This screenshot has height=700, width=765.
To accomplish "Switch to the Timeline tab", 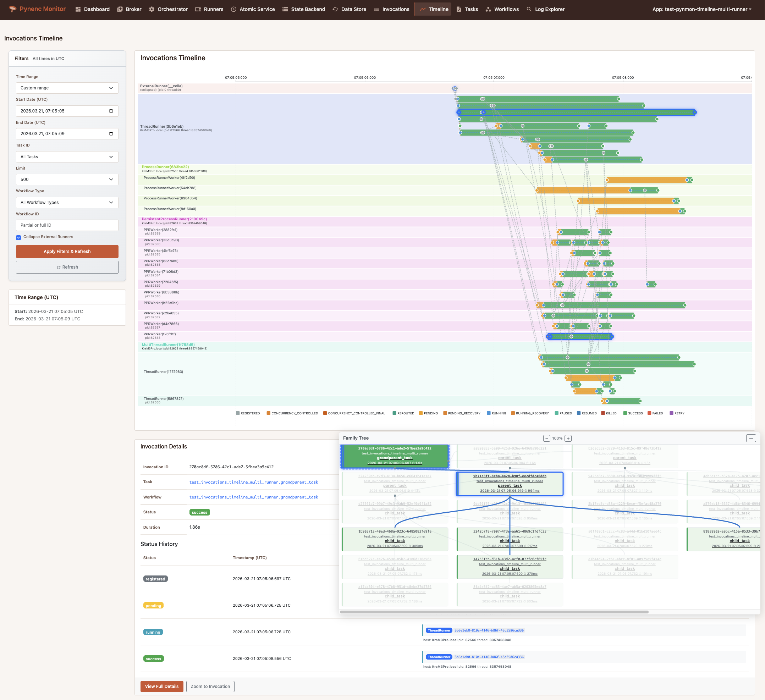I will pyautogui.click(x=433, y=9).
